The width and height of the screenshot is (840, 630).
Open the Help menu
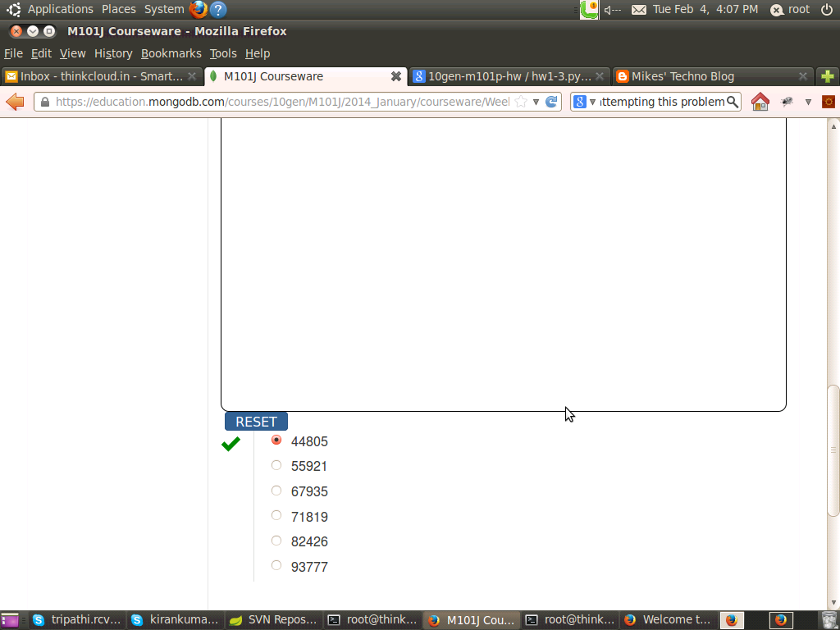tap(257, 53)
